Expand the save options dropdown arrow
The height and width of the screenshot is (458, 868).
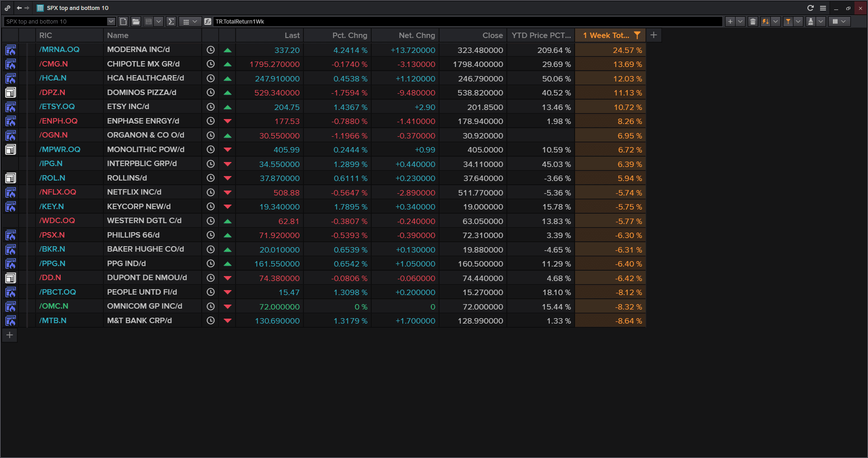158,21
